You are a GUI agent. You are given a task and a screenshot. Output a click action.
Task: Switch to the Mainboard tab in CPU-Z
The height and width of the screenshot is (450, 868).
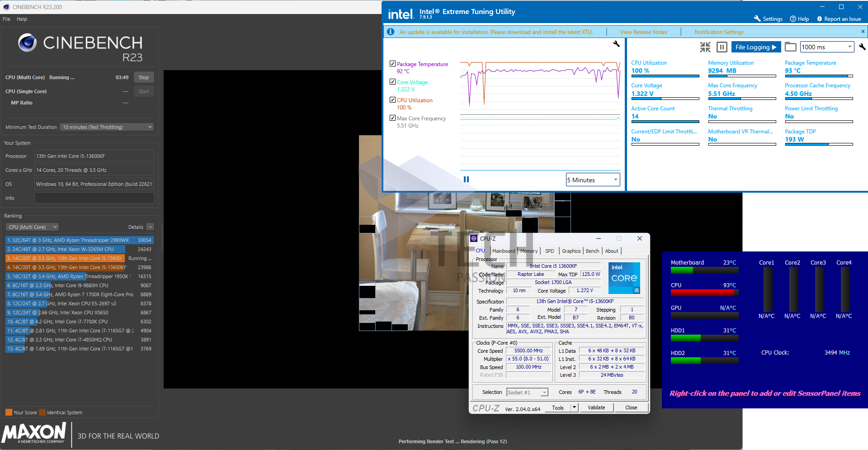pyautogui.click(x=503, y=251)
